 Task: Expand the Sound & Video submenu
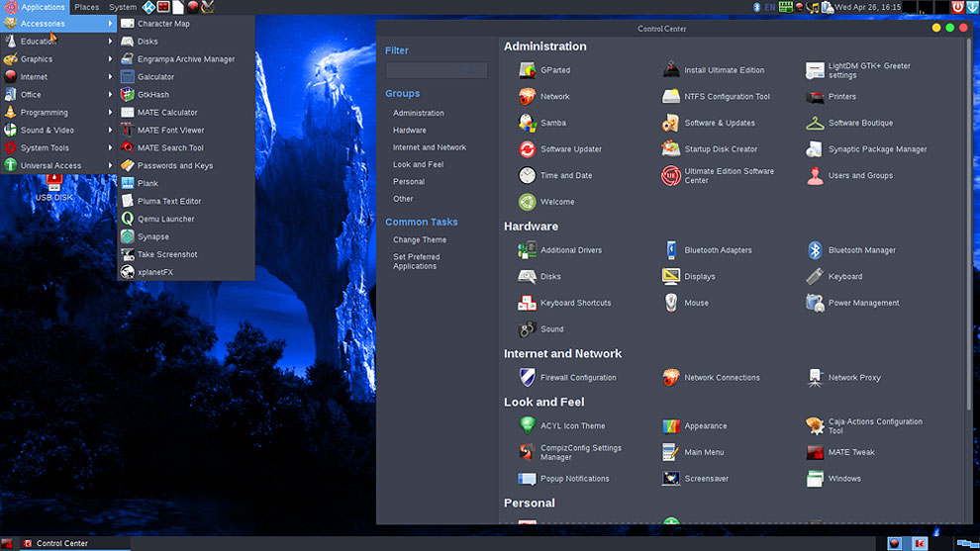point(58,130)
